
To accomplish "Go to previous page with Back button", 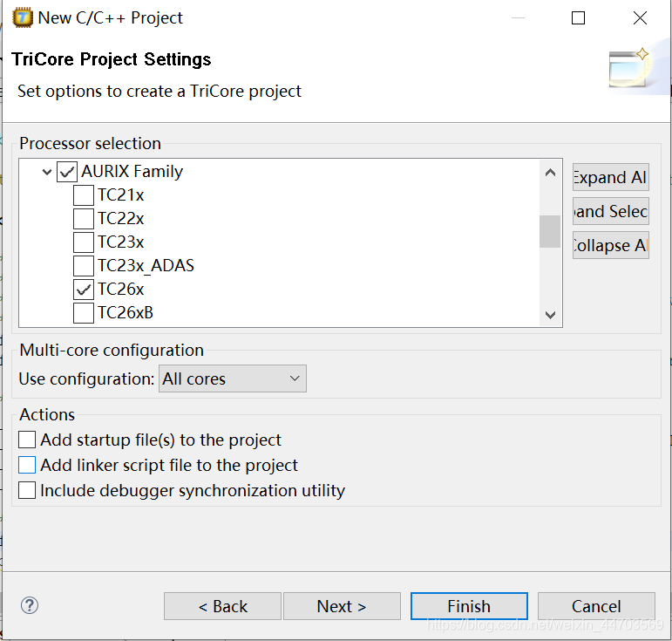I will click(x=222, y=606).
